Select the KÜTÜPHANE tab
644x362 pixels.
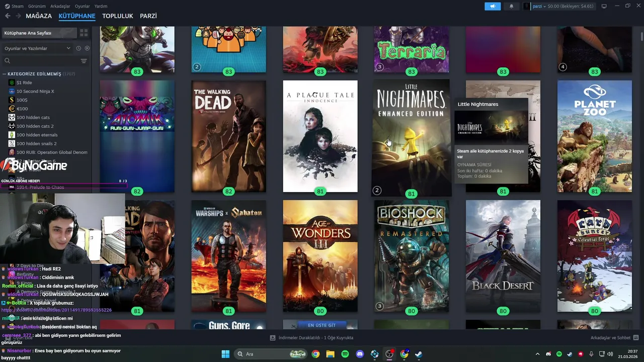[77, 16]
